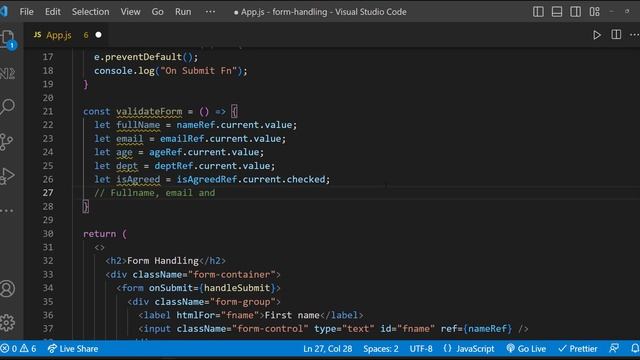The width and height of the screenshot is (640, 360).
Task: Open the Explorer view in activity bar
Action: (x=7, y=39)
